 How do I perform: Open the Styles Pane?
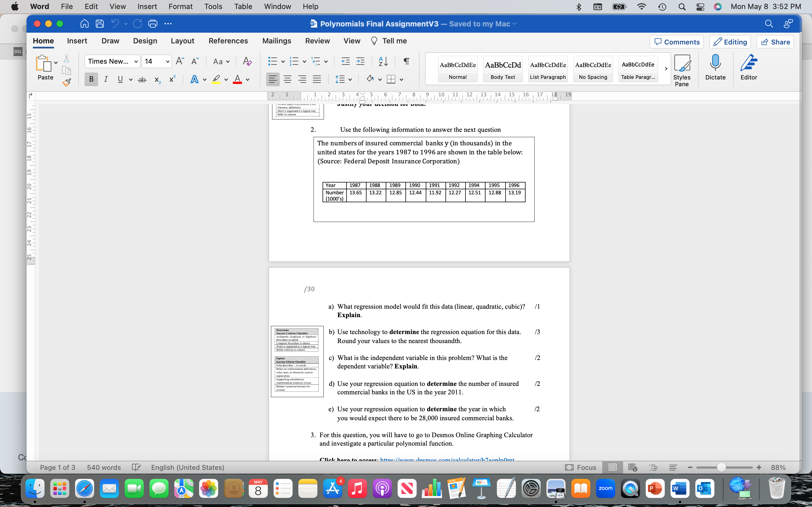(x=682, y=69)
